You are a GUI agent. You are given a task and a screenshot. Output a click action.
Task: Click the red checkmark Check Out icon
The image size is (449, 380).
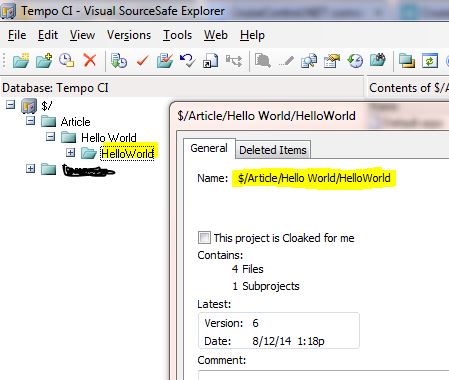pyautogui.click(x=142, y=61)
